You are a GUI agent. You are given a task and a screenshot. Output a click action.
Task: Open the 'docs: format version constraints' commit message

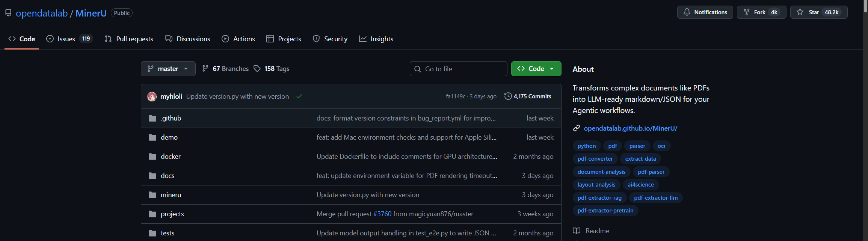tap(406, 118)
